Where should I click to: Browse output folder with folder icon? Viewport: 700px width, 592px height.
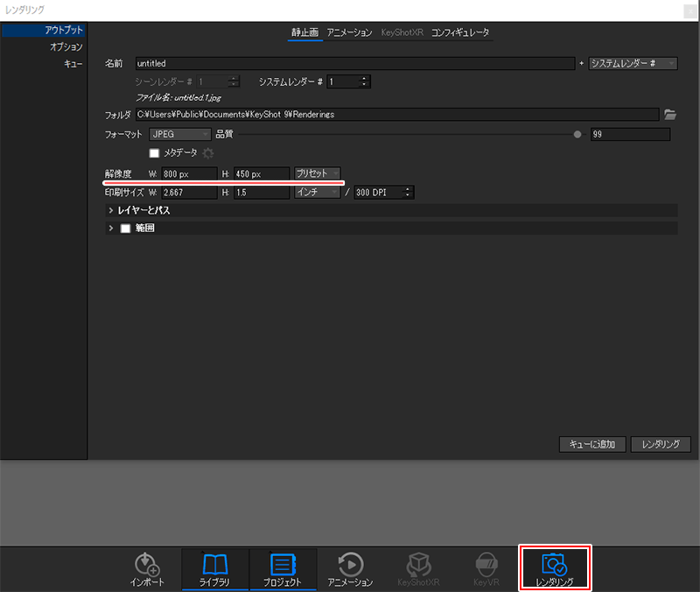(670, 114)
